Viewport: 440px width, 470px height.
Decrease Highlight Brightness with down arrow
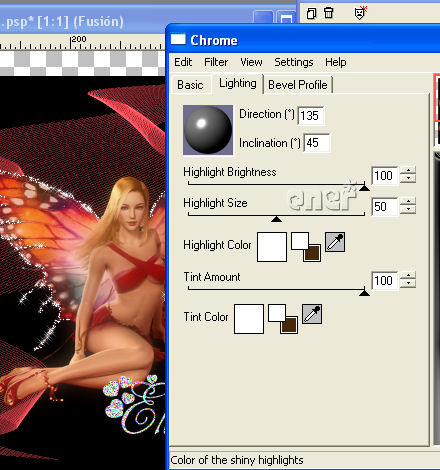[408, 179]
